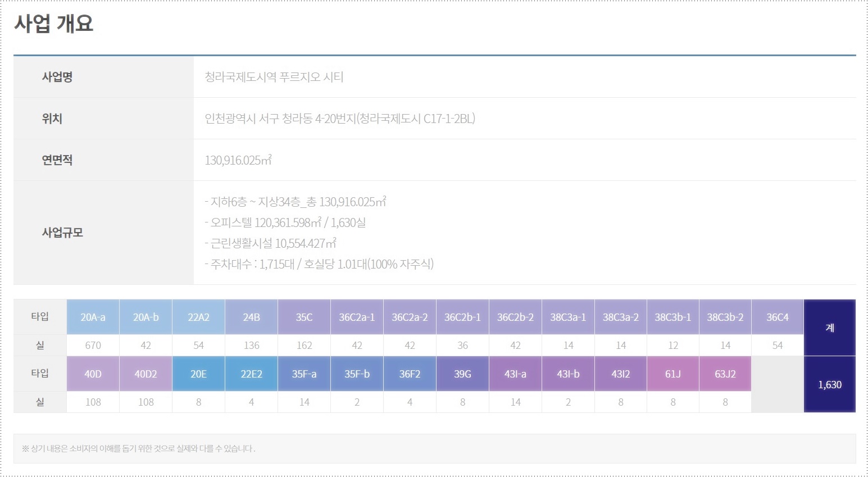Select the 36C2a-1 type cell
Viewport: 868px width, 477px height.
tap(357, 317)
